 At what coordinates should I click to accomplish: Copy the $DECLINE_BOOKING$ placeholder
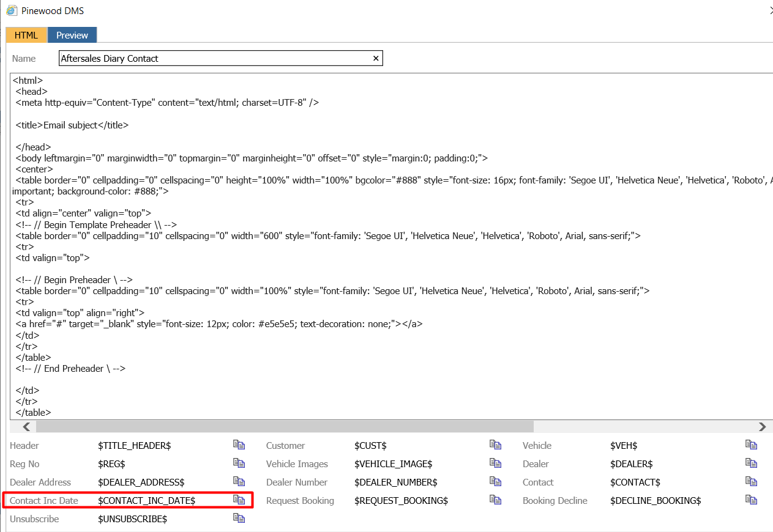tap(751, 500)
